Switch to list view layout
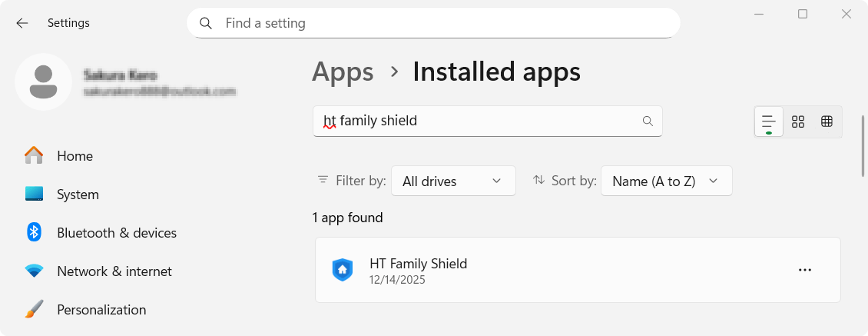Image resolution: width=868 pixels, height=336 pixels. tap(768, 121)
